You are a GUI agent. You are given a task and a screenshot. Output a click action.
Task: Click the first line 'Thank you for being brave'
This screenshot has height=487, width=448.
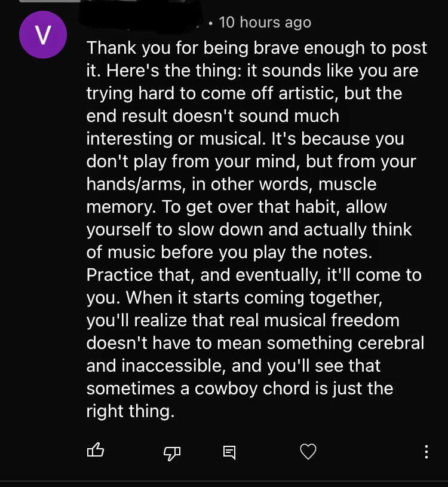click(x=192, y=48)
